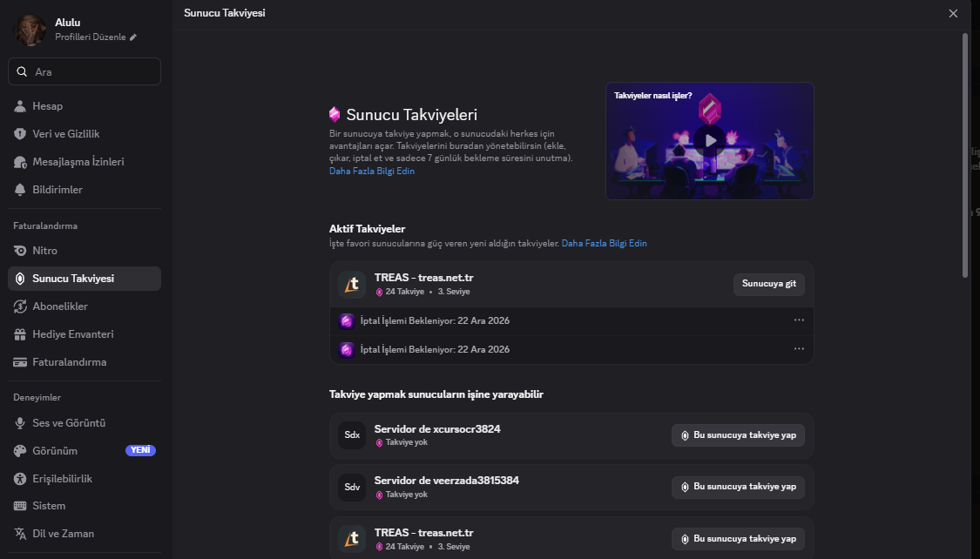980x559 pixels.
Task: Close the Sunucu Takviyesi settings panel
Action: (x=953, y=14)
